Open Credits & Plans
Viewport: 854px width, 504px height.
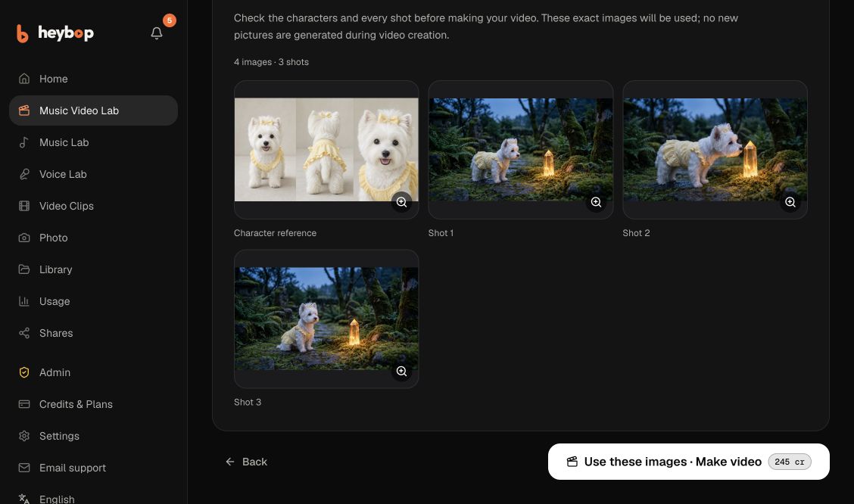pyautogui.click(x=94, y=404)
